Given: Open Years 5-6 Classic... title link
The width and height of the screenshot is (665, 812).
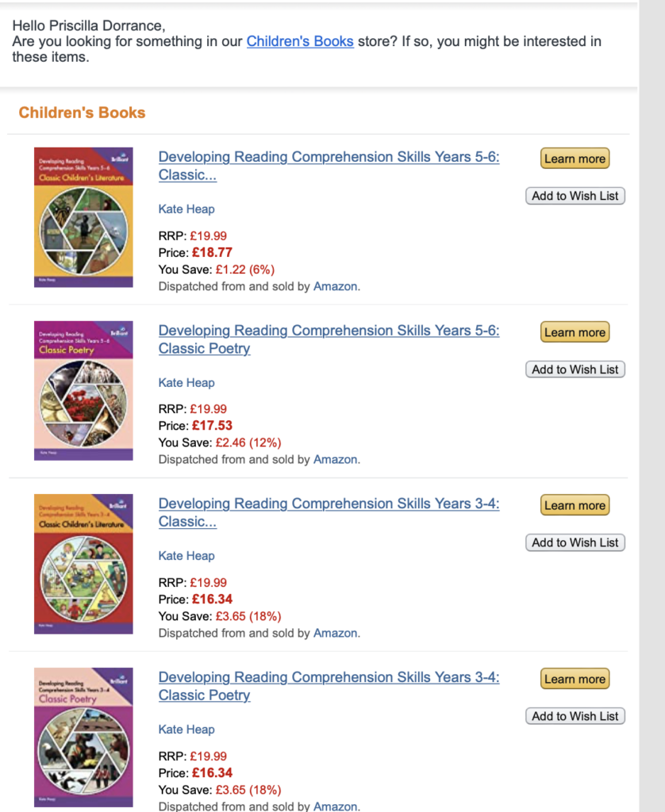Looking at the screenshot, I should pyautogui.click(x=329, y=166).
